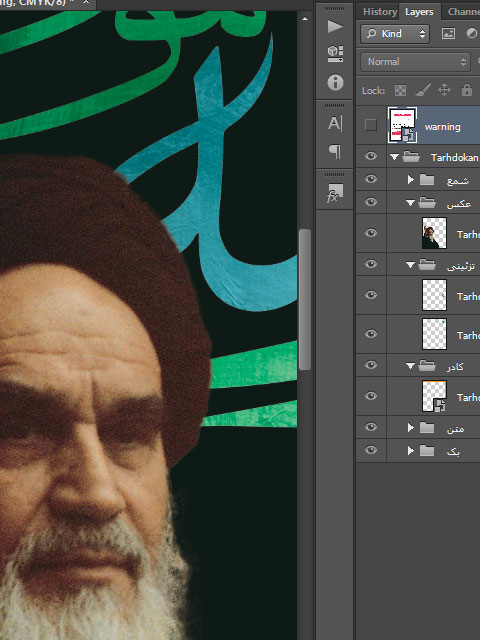Hide the بک group
480x640 pixels.
371,450
